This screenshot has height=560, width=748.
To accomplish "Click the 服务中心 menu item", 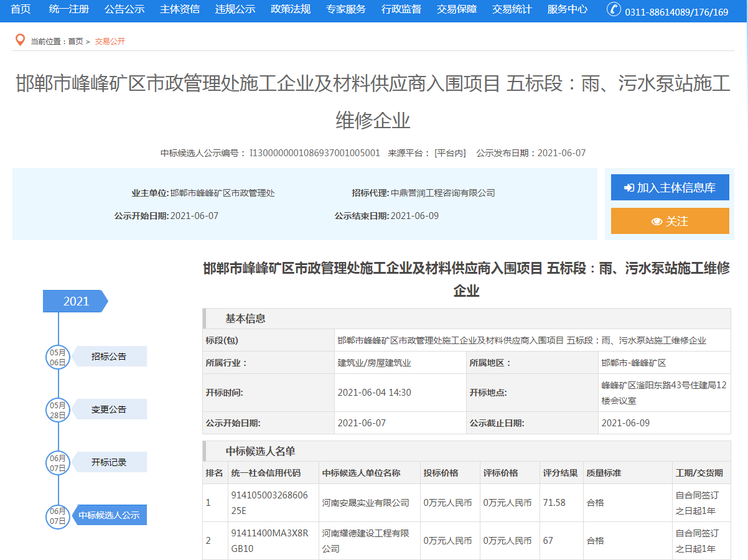I will click(x=568, y=9).
